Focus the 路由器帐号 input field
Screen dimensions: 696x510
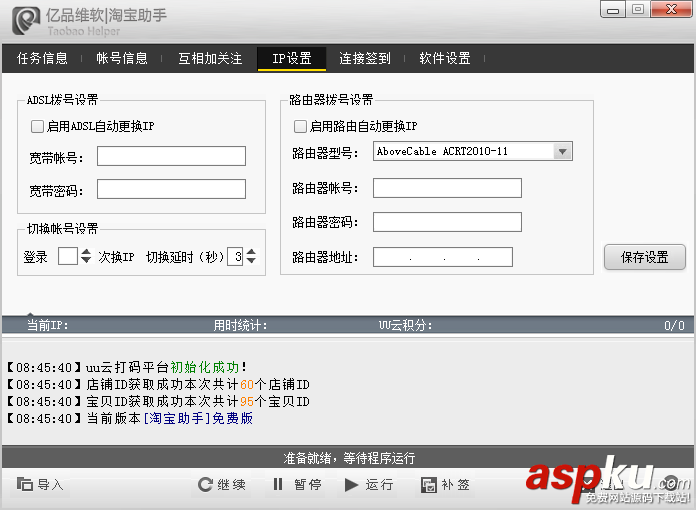tap(447, 188)
